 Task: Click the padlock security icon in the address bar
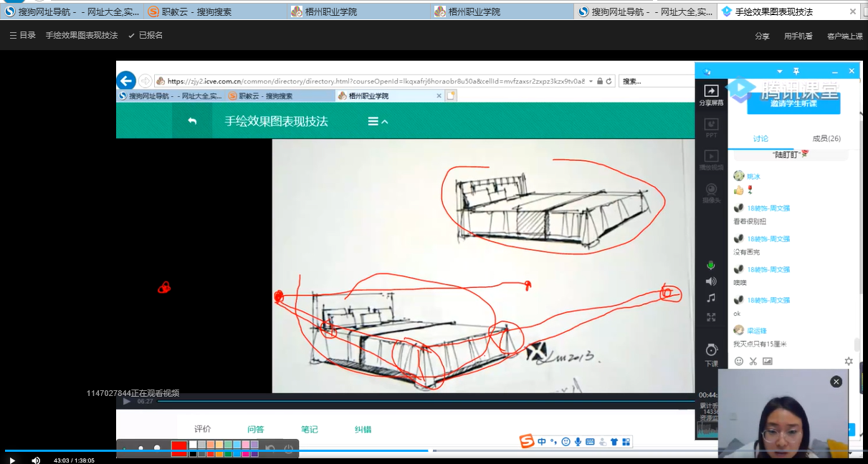click(x=600, y=82)
